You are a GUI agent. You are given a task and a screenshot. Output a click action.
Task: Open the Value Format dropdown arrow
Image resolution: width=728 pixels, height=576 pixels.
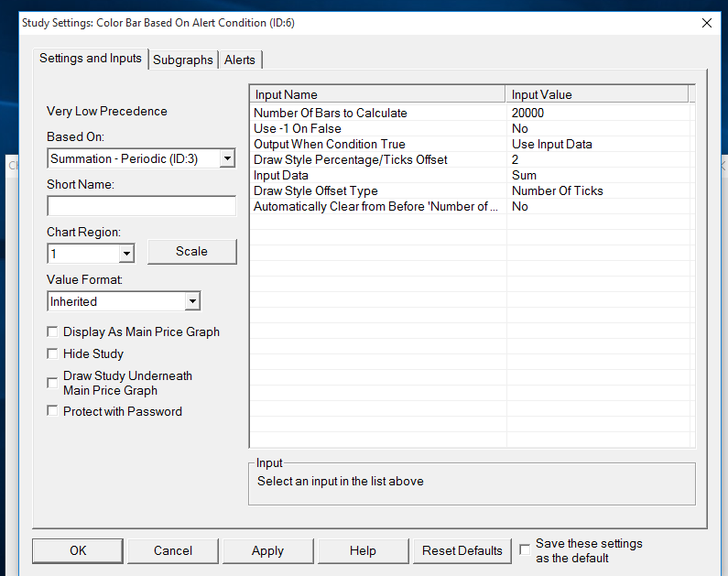(192, 301)
